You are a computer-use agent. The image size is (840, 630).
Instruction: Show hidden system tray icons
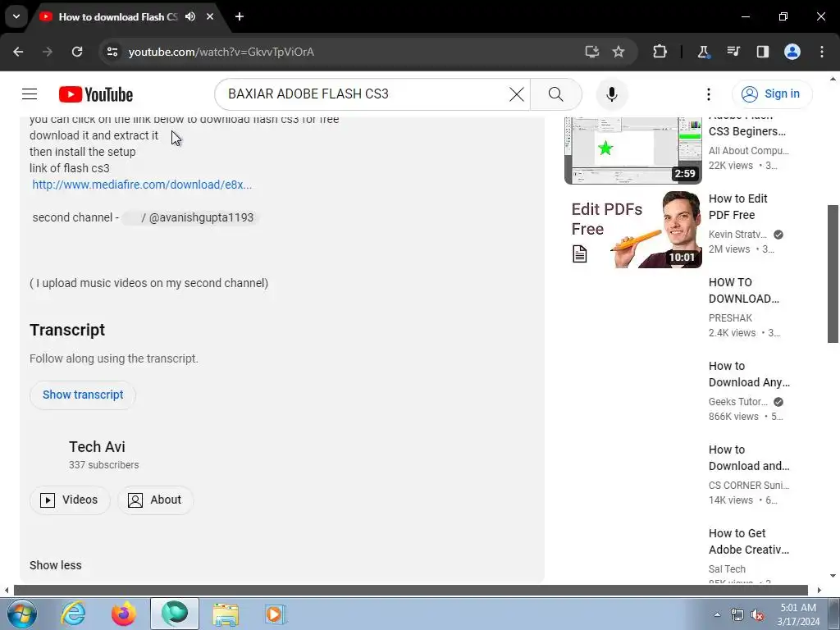[717, 614]
